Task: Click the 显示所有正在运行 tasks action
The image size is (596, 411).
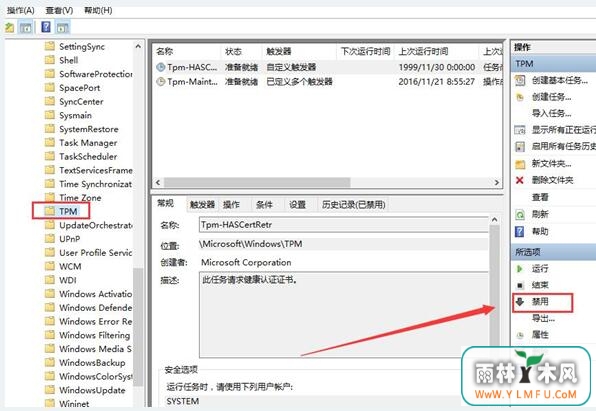Action: point(564,130)
